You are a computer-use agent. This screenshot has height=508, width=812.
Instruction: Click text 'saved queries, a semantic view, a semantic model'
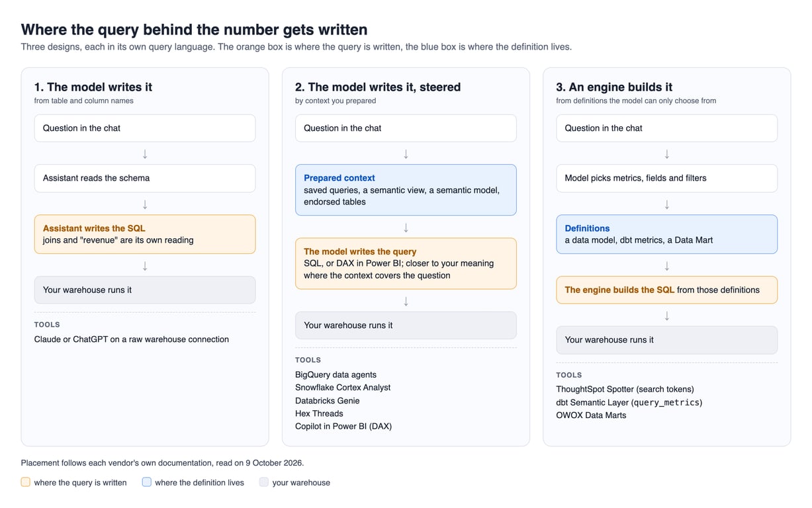pos(402,190)
